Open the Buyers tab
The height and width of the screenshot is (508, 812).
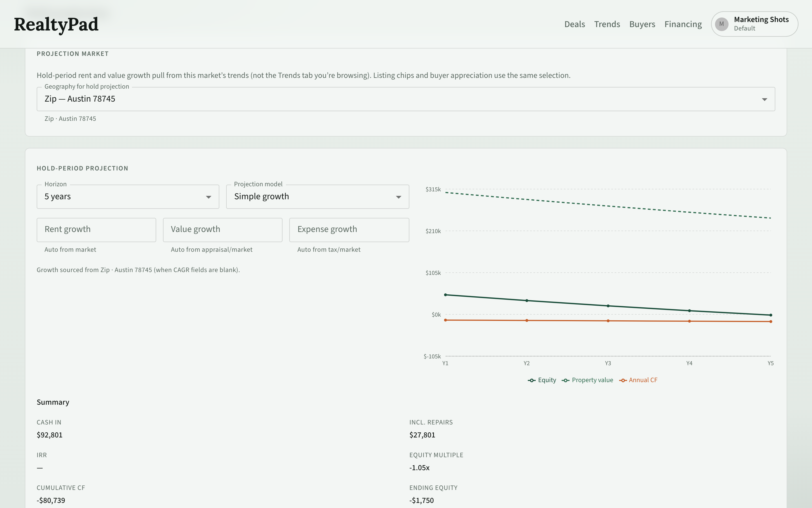642,24
